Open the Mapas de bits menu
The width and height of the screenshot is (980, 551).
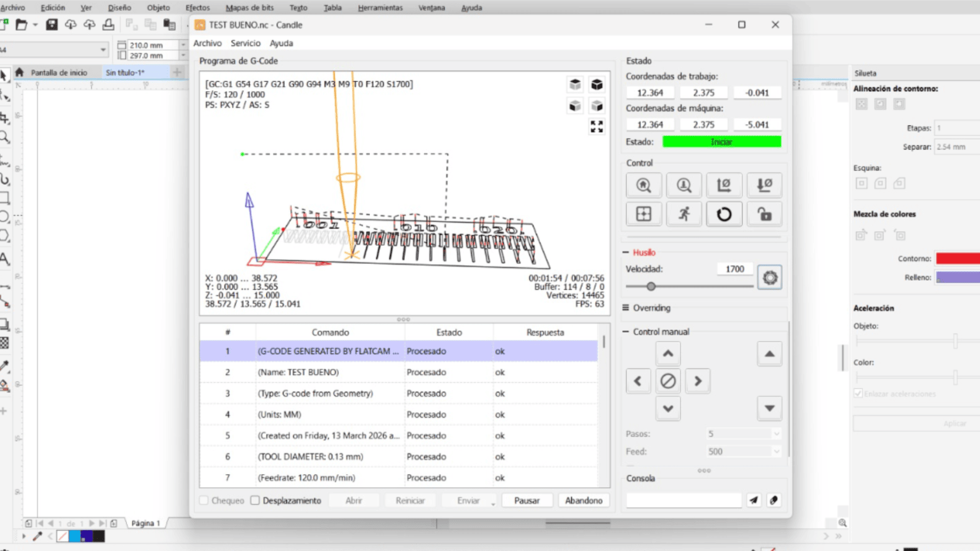[250, 8]
